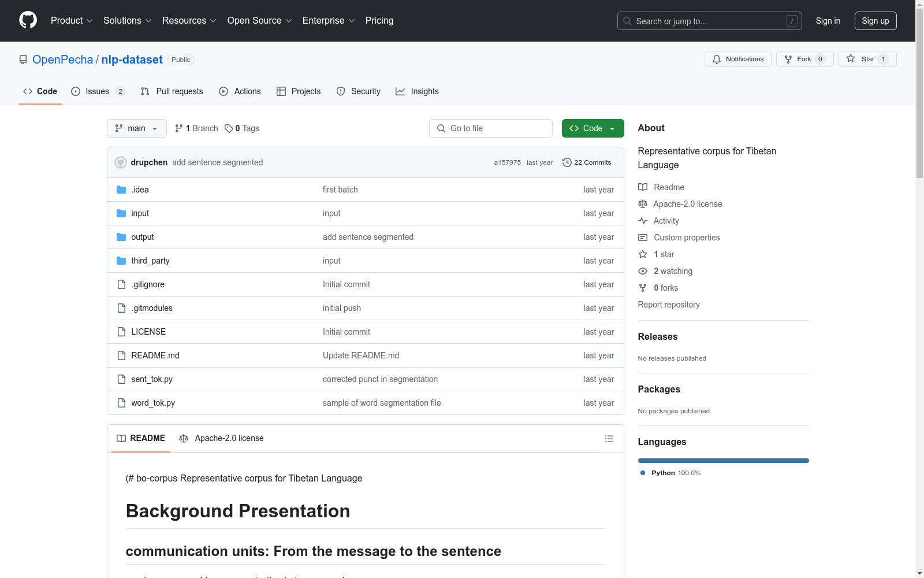Open the .idea folder
Image resolution: width=924 pixels, height=578 pixels.
coord(140,190)
